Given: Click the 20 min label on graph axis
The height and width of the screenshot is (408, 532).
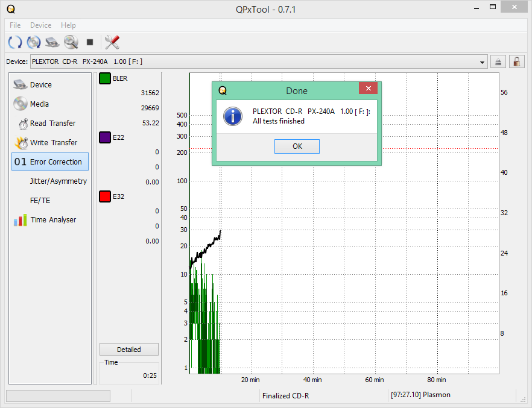Looking at the screenshot, I should 250,380.
